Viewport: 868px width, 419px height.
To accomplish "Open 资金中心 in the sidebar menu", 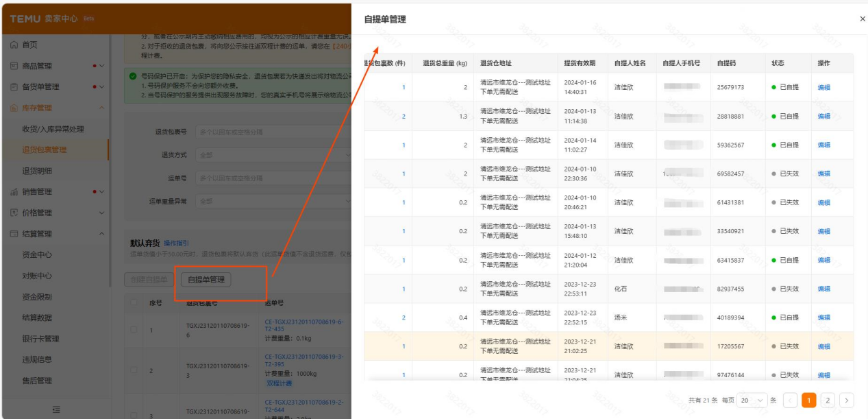I will [x=37, y=255].
